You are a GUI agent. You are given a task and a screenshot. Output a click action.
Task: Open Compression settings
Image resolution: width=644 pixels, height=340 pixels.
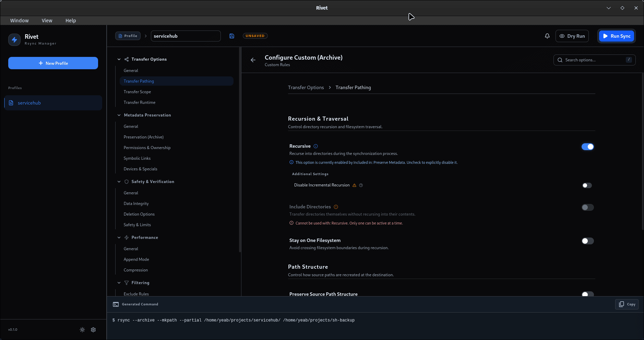[177, 270]
